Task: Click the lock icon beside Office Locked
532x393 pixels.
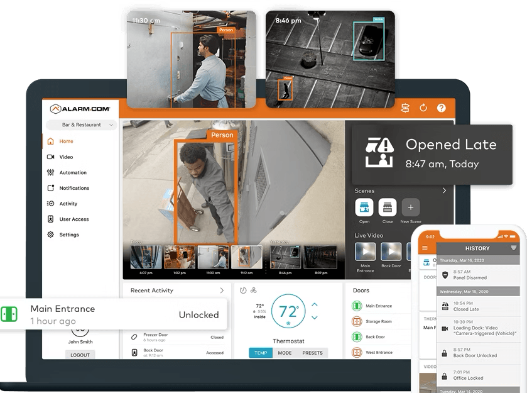Action: point(444,375)
